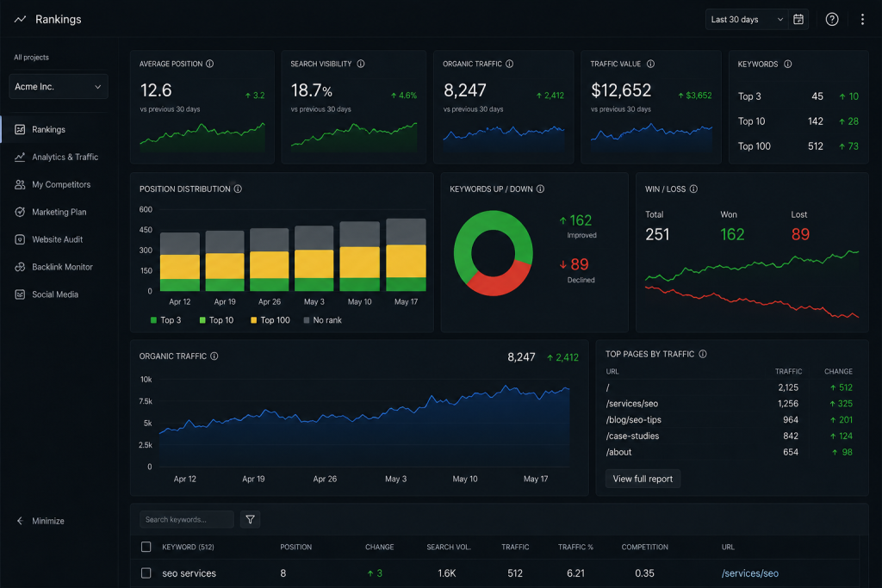Click the /about page row
882x588 pixels.
(x=729, y=452)
